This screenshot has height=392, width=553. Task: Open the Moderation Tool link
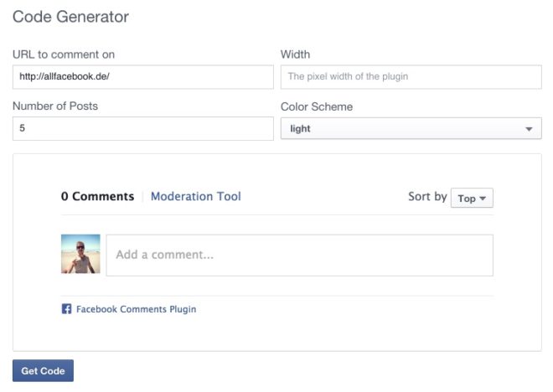click(x=195, y=196)
